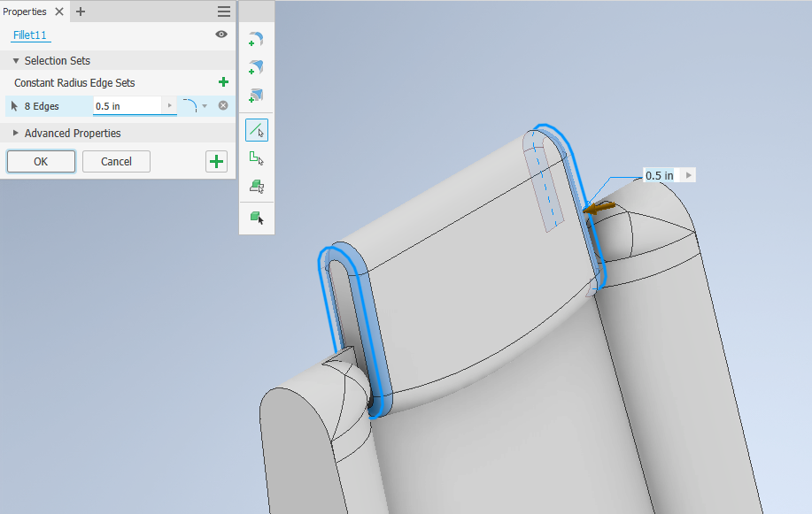Add constant radius edge set tool
The width and height of the screenshot is (812, 514).
256,40
